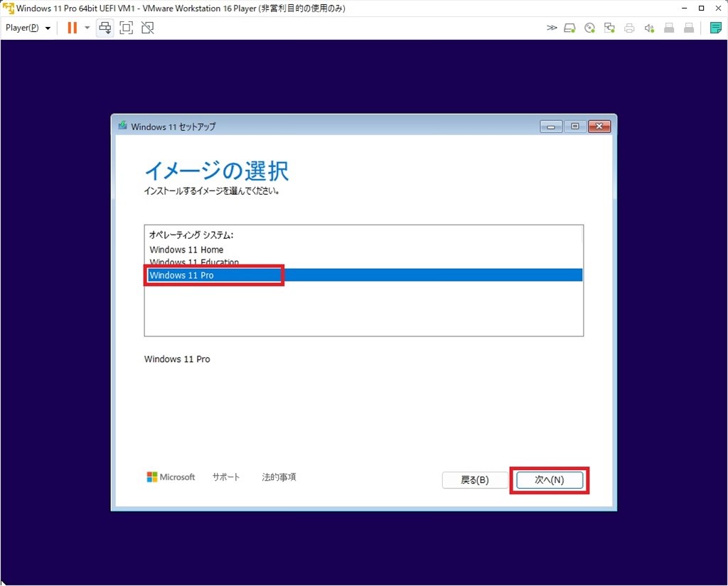Enter full screen mode

point(127,28)
